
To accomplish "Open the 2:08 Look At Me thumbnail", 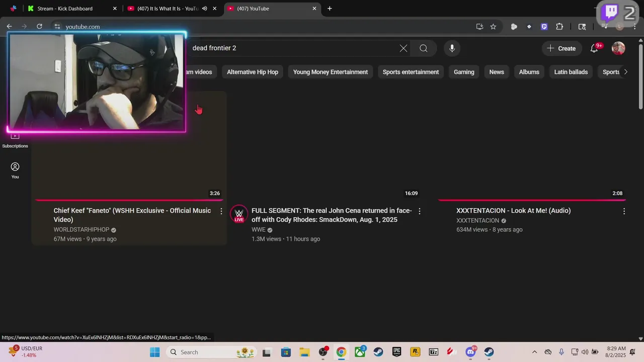I will click(533, 146).
